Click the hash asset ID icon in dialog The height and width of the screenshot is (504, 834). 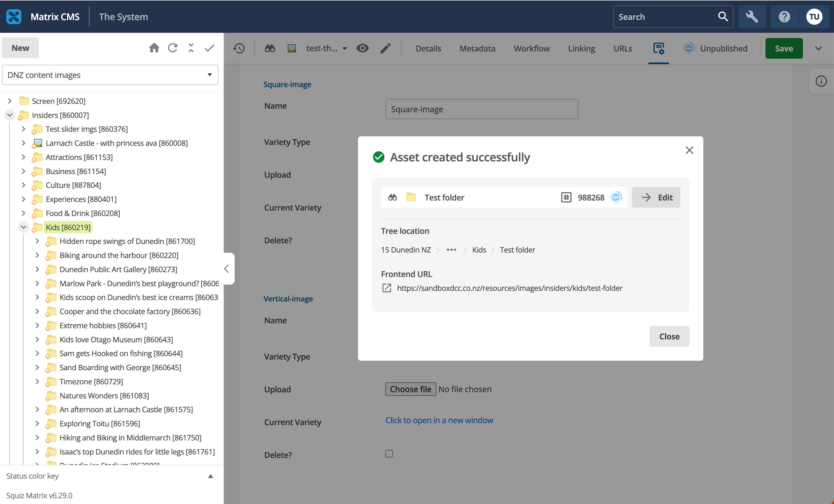(566, 197)
